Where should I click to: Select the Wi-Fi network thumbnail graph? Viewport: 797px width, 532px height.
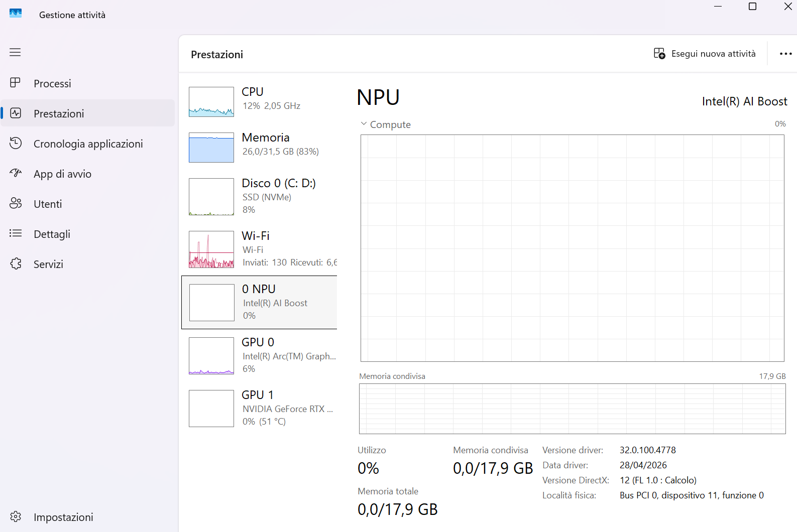211,249
